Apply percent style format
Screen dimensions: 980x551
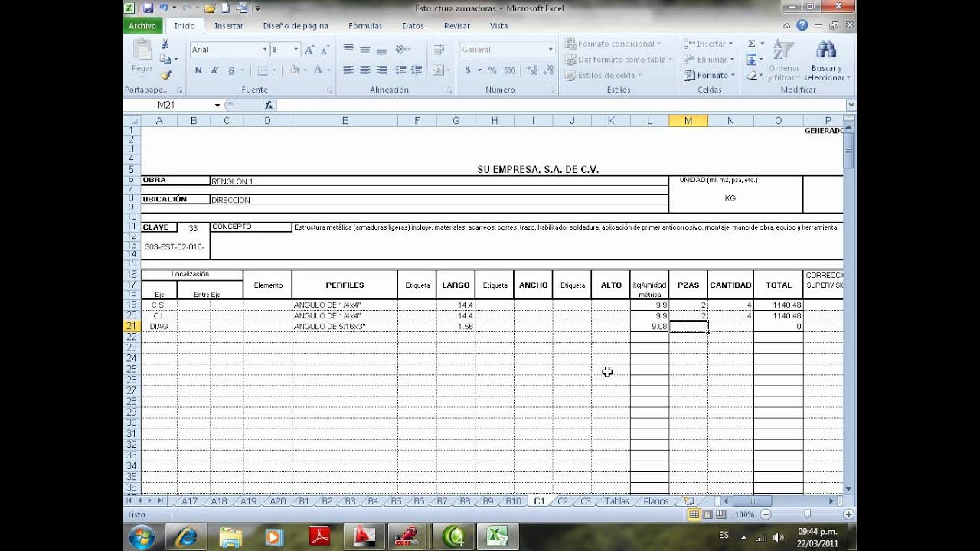(492, 70)
